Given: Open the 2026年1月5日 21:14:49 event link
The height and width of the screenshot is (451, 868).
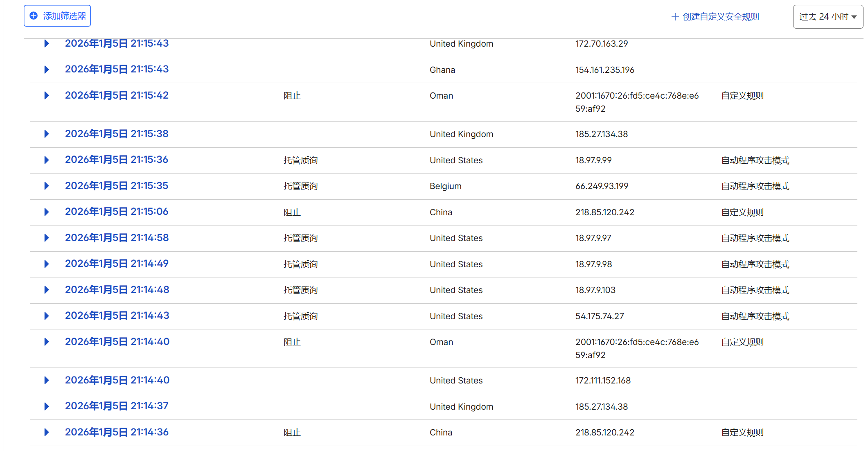Looking at the screenshot, I should [117, 264].
